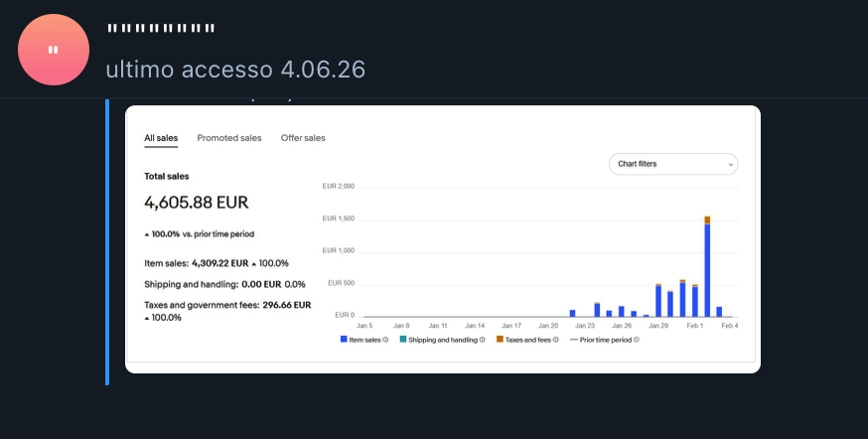Click the teal Shipping and handling legend swatch
Viewport: 868px width, 439px height.
[403, 340]
